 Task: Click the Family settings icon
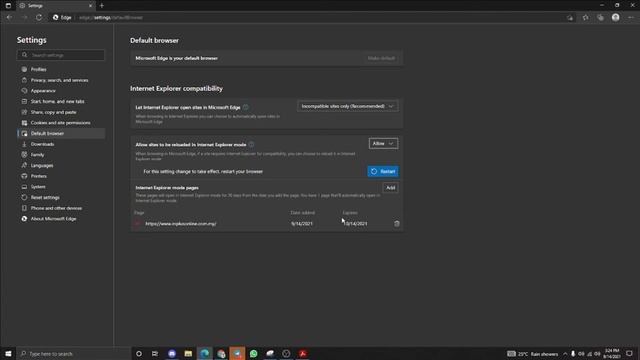tap(24, 155)
